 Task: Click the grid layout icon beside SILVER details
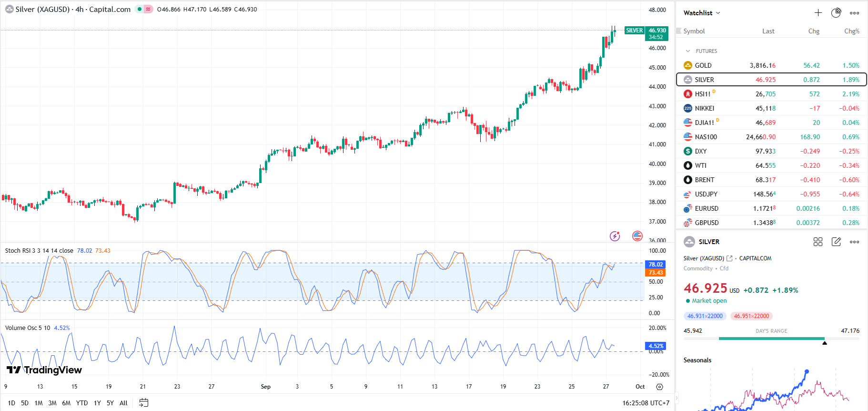(818, 242)
